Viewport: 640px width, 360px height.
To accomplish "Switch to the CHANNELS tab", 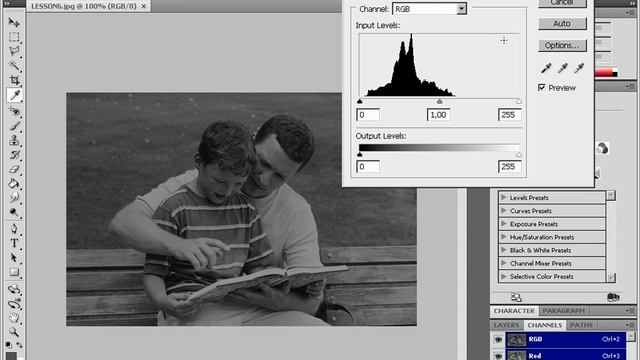I will (x=544, y=325).
